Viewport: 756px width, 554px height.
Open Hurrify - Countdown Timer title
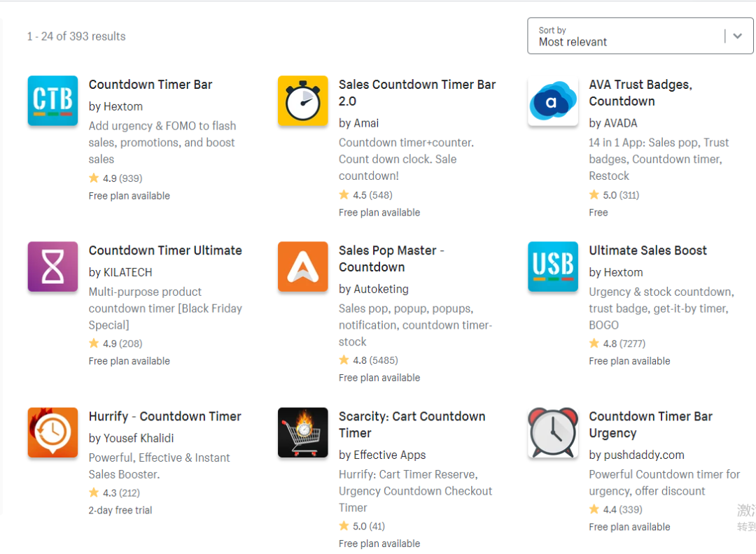165,416
